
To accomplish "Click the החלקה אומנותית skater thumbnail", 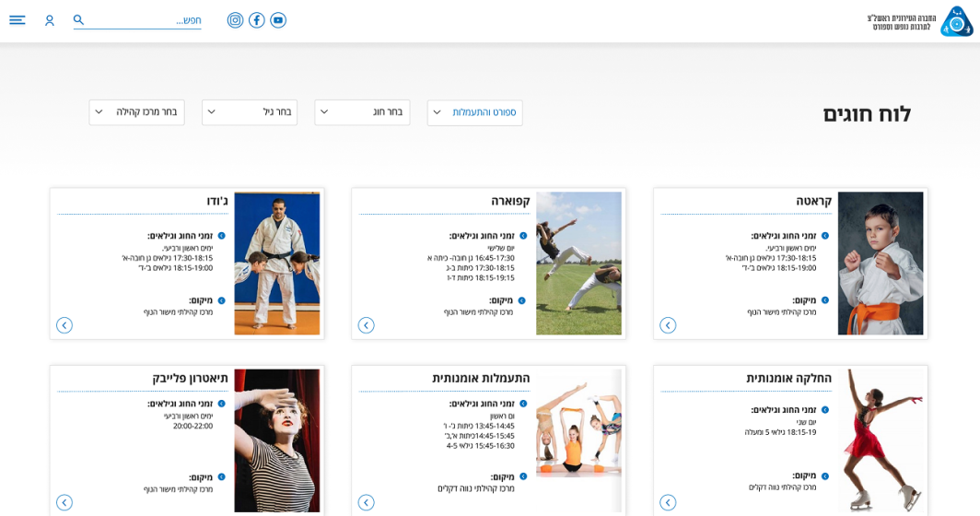I will (x=880, y=440).
